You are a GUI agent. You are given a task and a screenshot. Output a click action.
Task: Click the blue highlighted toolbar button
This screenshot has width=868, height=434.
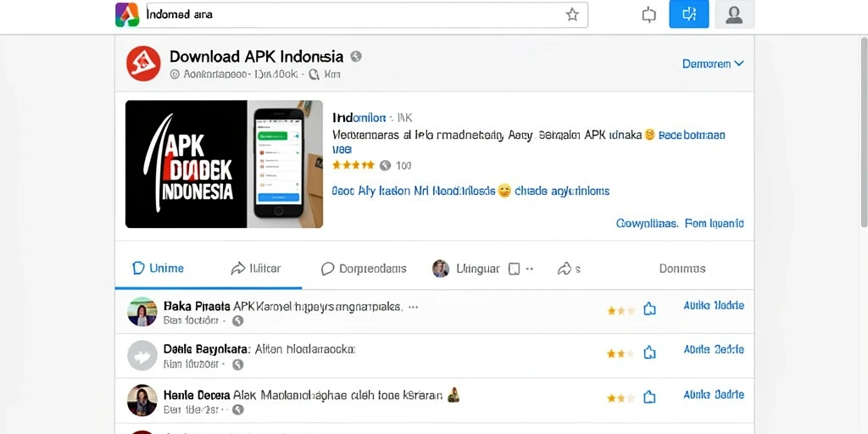coord(688,14)
